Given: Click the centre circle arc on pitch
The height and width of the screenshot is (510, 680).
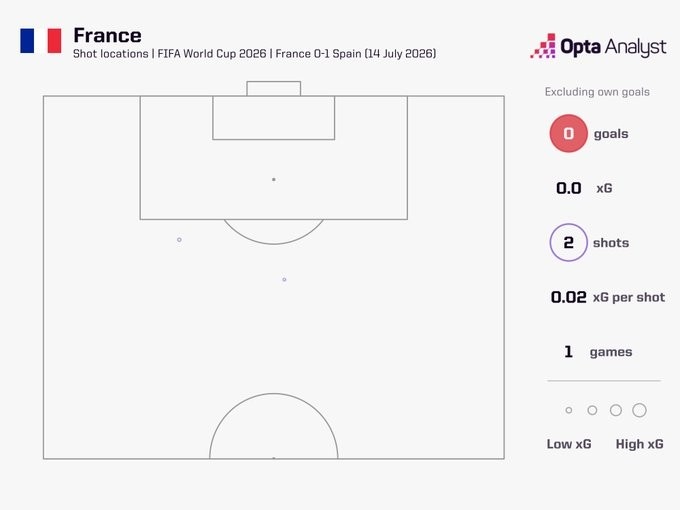Looking at the screenshot, I should pos(274,426).
